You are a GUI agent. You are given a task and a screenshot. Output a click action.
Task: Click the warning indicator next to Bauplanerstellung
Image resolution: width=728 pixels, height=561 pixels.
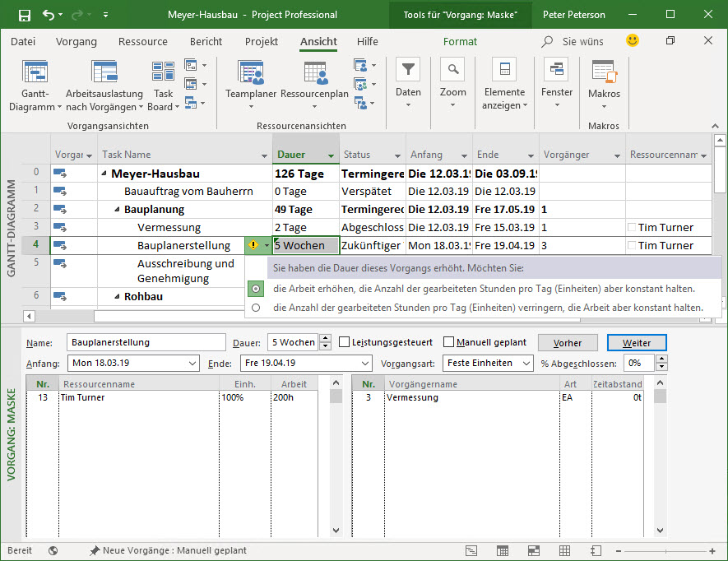253,245
